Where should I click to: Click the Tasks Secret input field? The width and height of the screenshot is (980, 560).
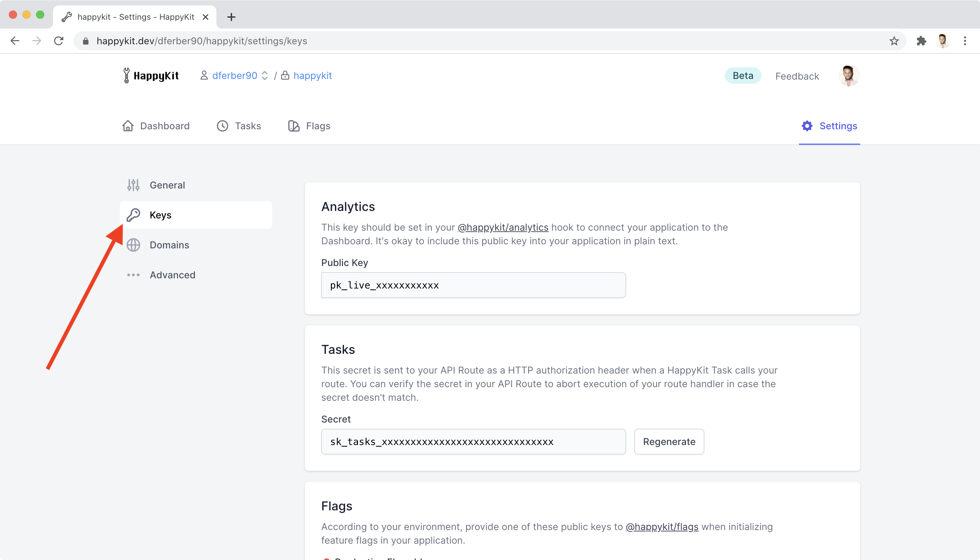473,442
